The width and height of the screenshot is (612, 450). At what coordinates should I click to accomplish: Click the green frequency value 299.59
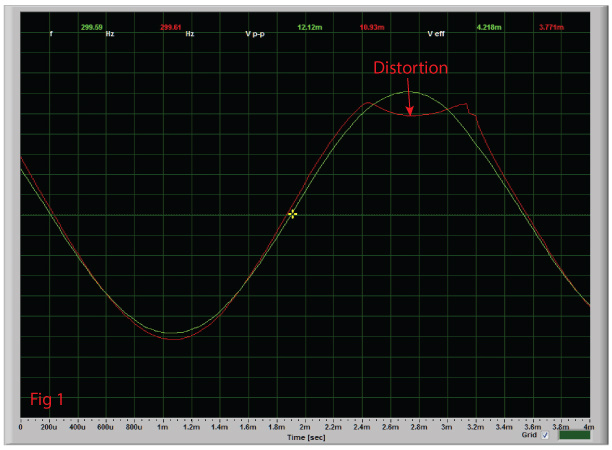[92, 27]
